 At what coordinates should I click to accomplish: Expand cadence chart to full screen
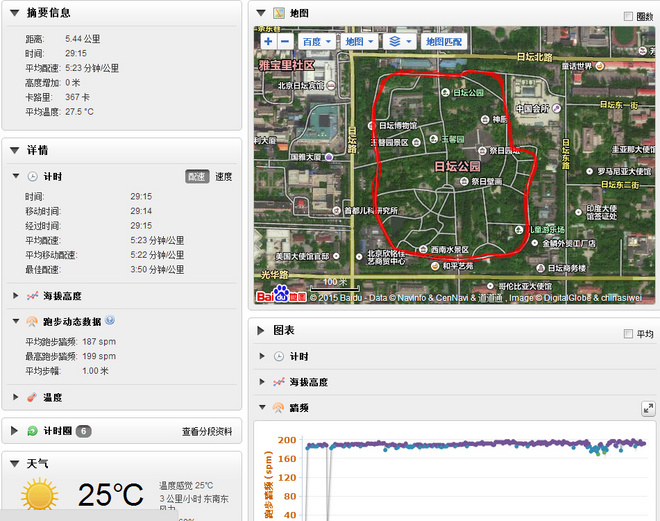pyautogui.click(x=648, y=408)
